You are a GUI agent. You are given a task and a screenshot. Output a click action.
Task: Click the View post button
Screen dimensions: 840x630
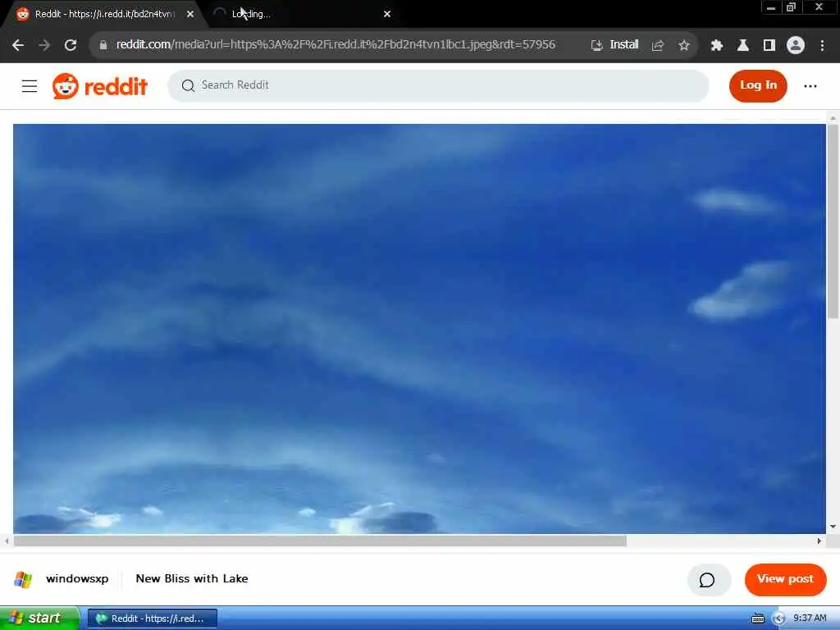785,579
